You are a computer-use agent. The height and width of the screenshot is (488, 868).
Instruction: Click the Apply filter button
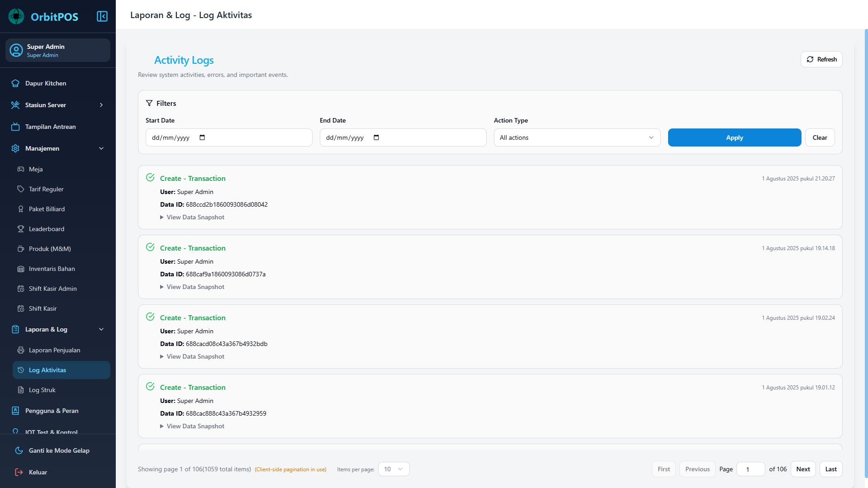coord(734,137)
